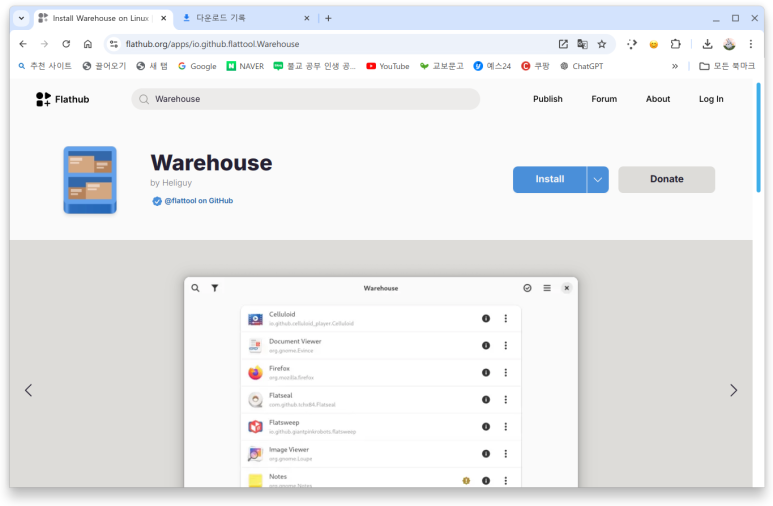Switch to the Install Warehouse on Linux tab

(x=101, y=18)
